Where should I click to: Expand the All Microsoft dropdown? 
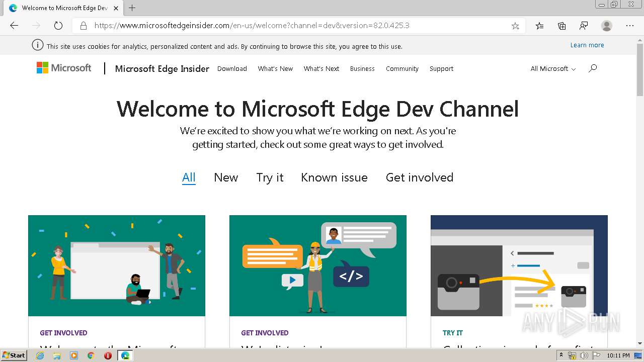pos(553,69)
